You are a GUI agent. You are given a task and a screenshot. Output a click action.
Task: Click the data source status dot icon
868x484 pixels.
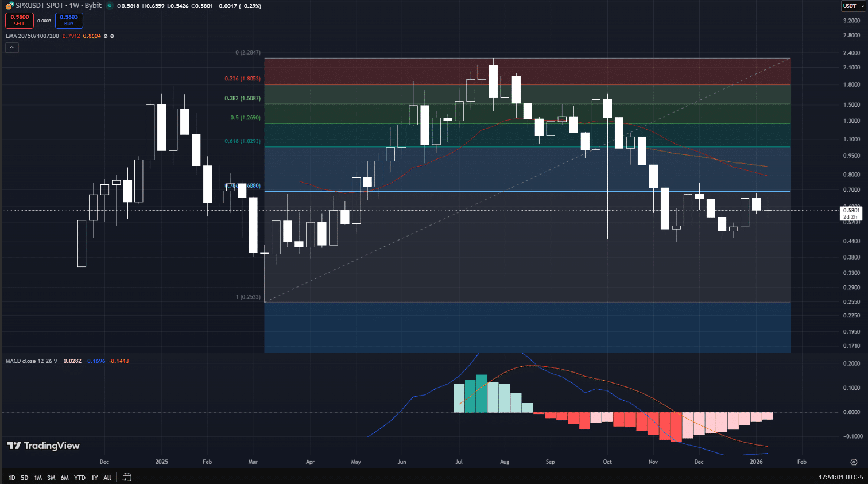coord(109,6)
